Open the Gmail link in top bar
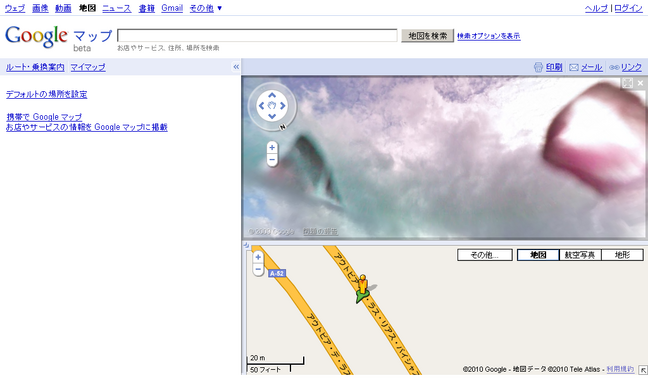This screenshot has width=648, height=385. point(172,8)
